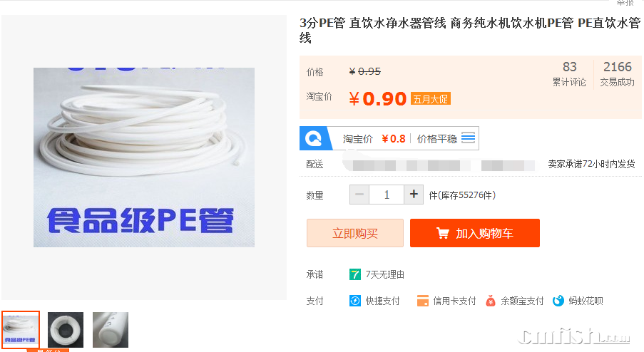Click the 加入购物车 add to cart button
The image size is (644, 352).
click(475, 233)
